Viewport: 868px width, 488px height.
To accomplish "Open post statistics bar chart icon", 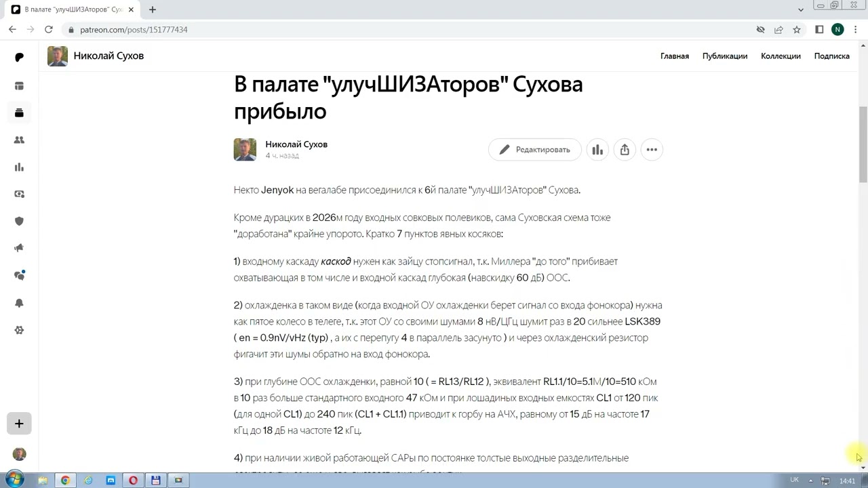I will 597,150.
